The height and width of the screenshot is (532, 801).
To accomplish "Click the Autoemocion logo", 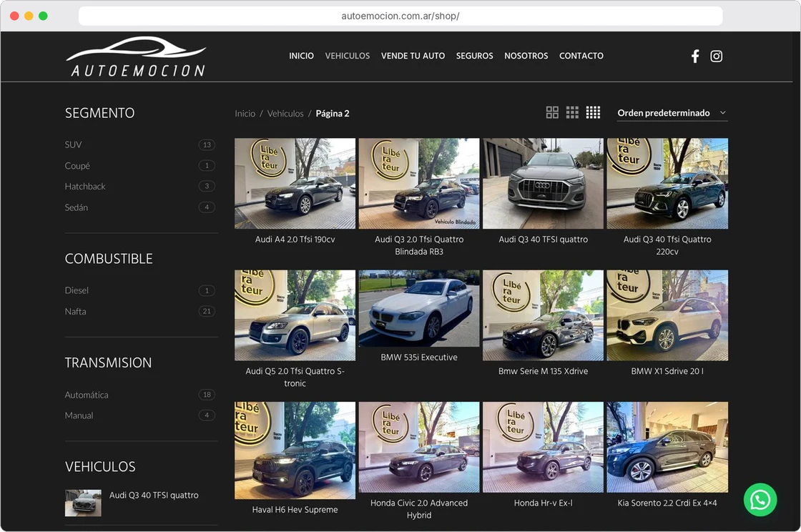I will [137, 56].
